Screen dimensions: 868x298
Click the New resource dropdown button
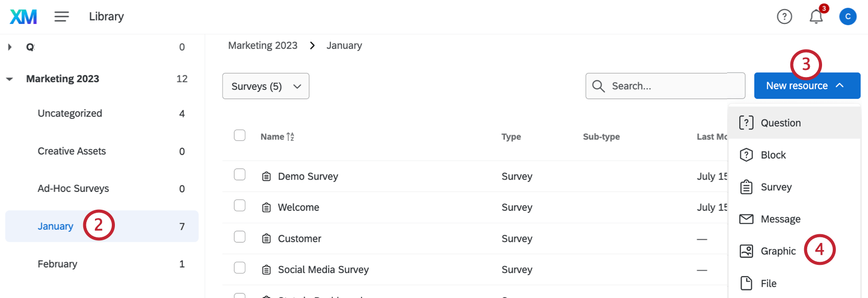pos(807,86)
